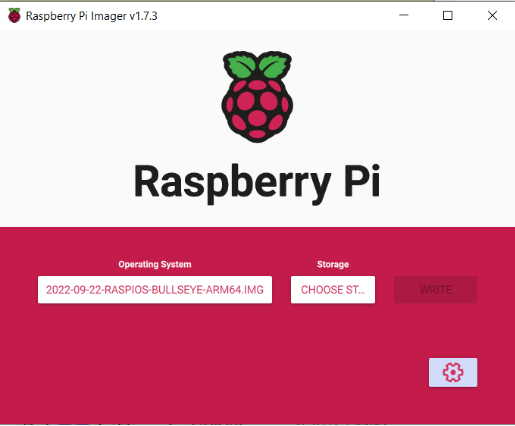
Task: Click the Storage label
Action: pos(333,264)
